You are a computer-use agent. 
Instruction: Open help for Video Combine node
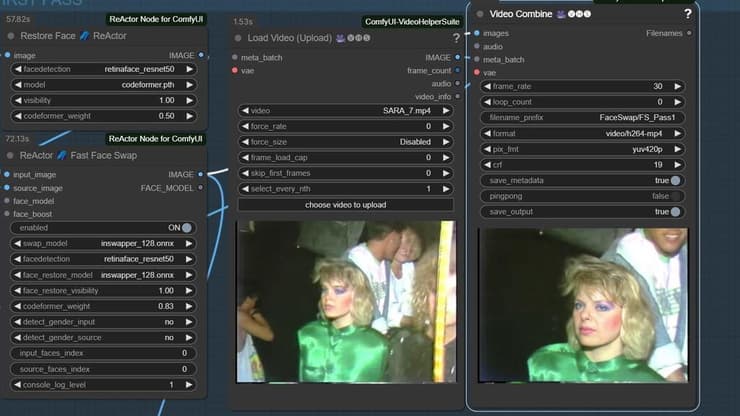[688, 14]
